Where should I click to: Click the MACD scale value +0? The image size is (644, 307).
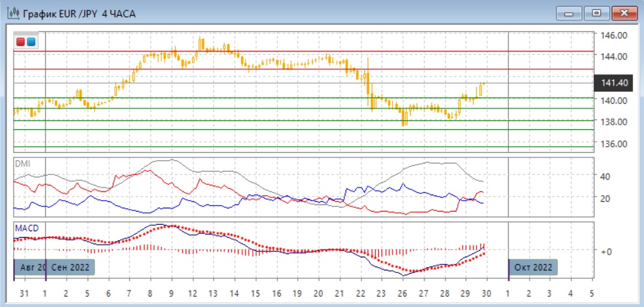[606, 251]
